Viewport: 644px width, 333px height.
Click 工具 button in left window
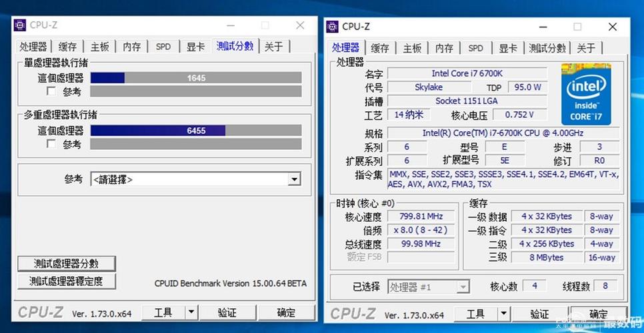[163, 312]
